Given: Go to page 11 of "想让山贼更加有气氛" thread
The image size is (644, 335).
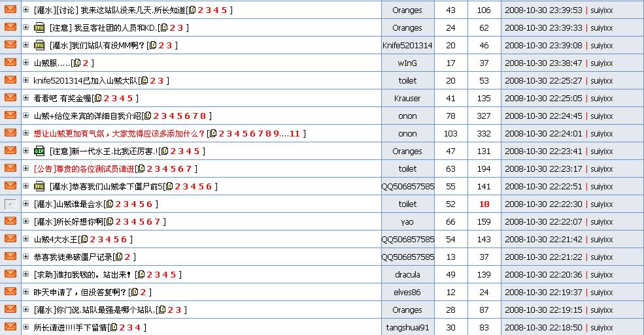Looking at the screenshot, I should 294,133.
